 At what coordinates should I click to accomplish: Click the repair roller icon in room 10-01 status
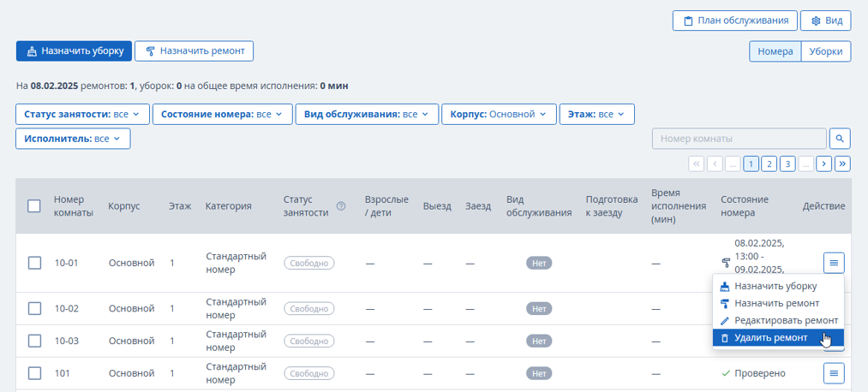click(x=726, y=263)
